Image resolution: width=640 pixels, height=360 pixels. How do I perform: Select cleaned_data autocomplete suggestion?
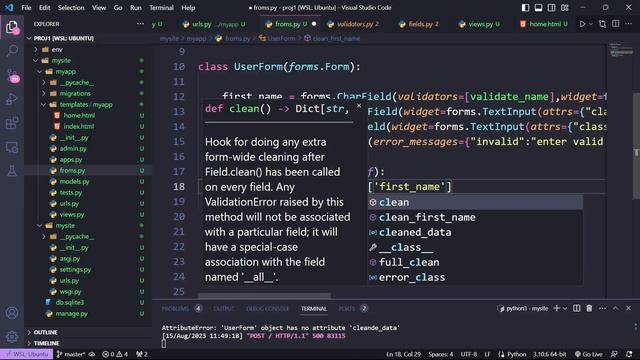(x=475, y=232)
